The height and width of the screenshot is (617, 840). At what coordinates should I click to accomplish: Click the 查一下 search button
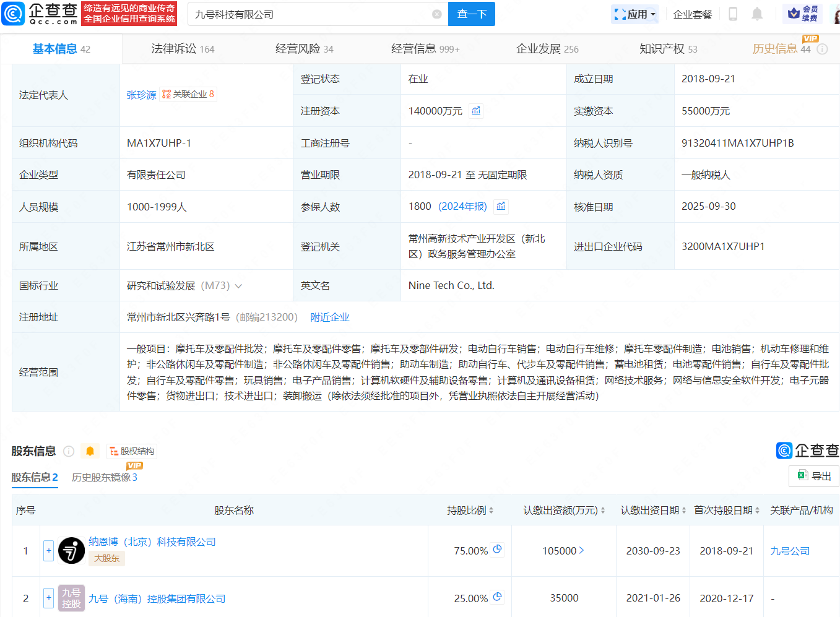coord(472,14)
